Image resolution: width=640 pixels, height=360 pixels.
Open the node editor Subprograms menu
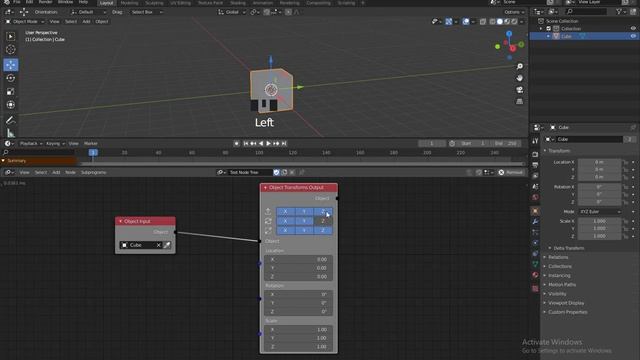[x=93, y=172]
